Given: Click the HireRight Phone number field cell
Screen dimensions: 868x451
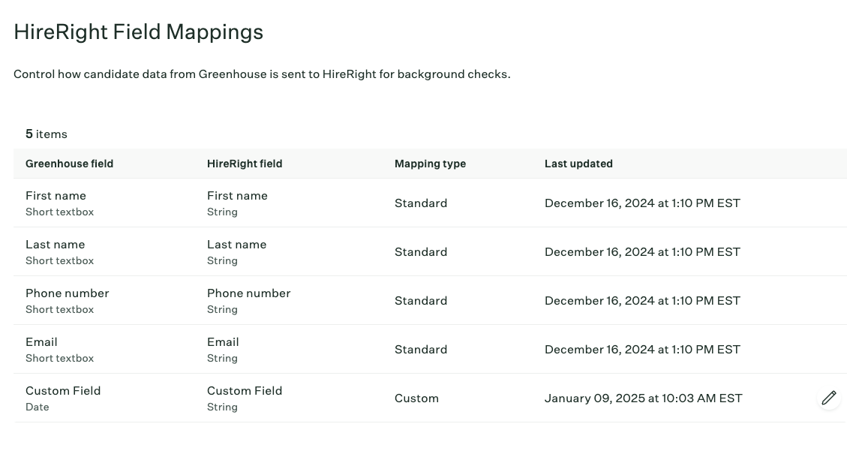Looking at the screenshot, I should pos(248,300).
